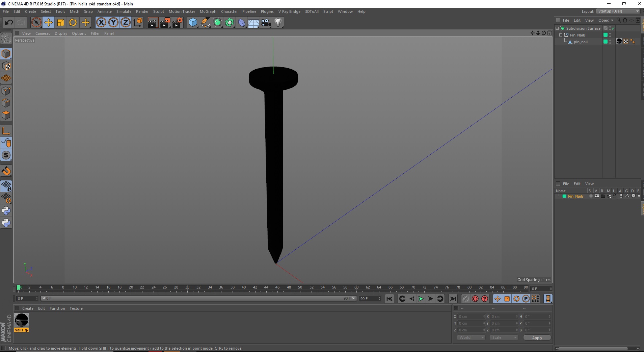Click the magnet snapping icon
The height and width of the screenshot is (352, 644).
6,171
